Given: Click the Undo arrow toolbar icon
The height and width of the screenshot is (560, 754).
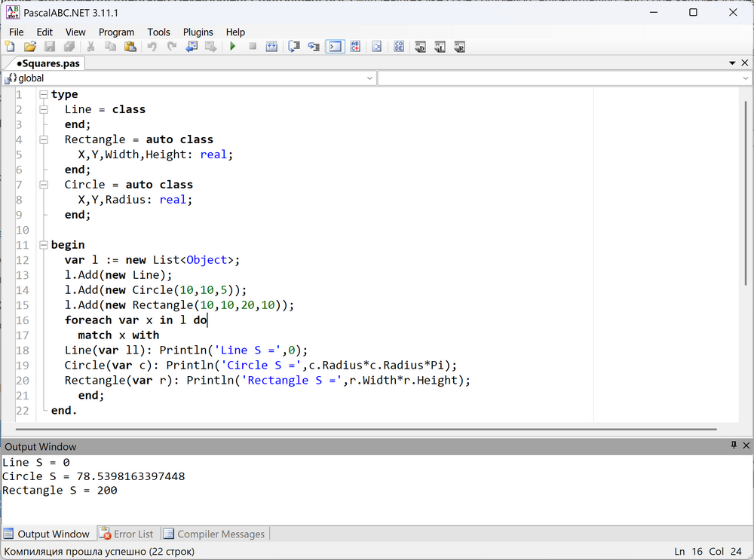Looking at the screenshot, I should [x=152, y=47].
